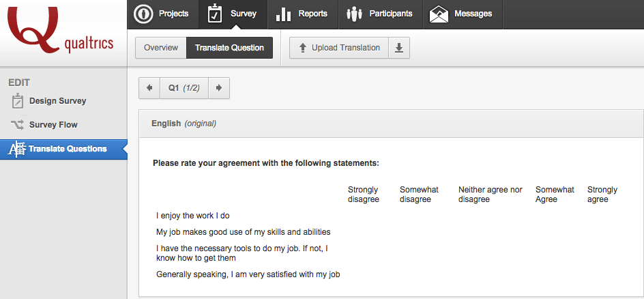Switch to the Overview view
The width and height of the screenshot is (644, 299).
161,48
